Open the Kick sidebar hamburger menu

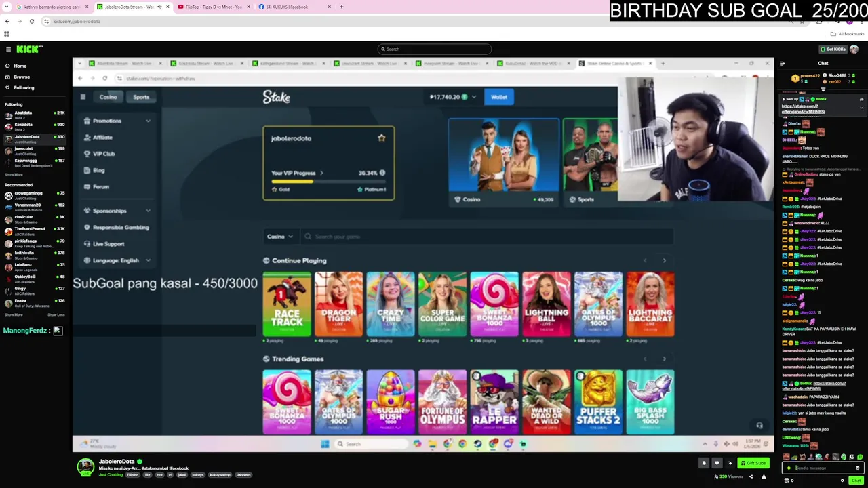pyautogui.click(x=8, y=49)
